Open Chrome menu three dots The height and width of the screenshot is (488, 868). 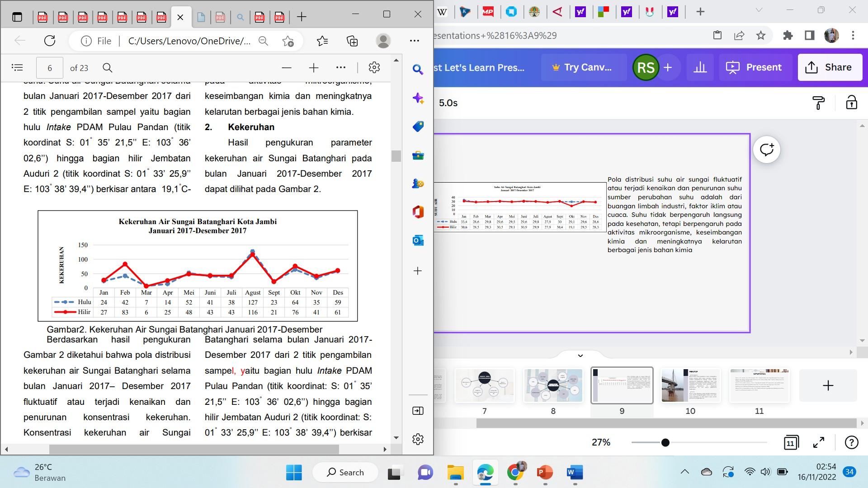853,35
